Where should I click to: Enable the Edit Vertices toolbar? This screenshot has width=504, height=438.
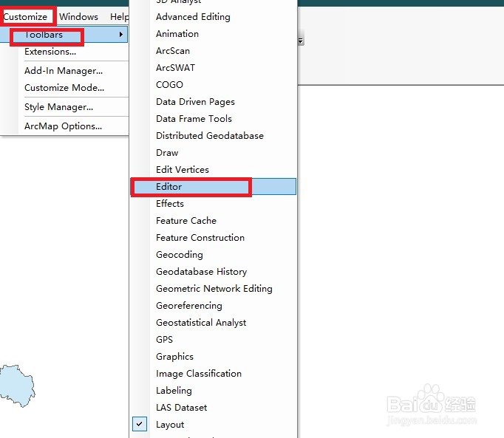coord(183,169)
